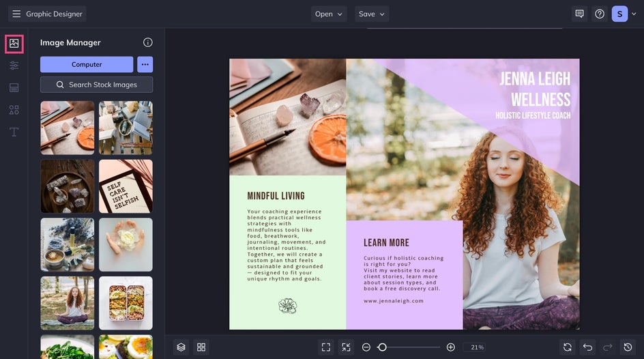This screenshot has height=359, width=644.
Task: Click the Image Manager panel title
Action: pos(70,43)
